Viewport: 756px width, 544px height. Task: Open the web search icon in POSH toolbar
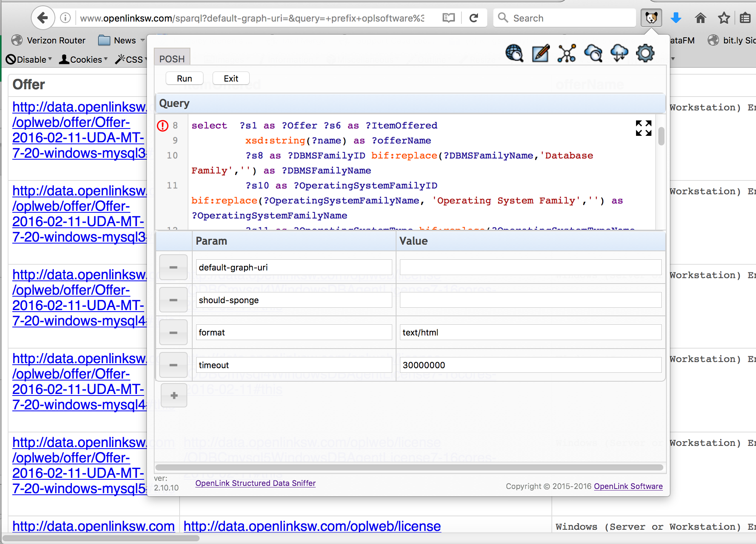[514, 54]
